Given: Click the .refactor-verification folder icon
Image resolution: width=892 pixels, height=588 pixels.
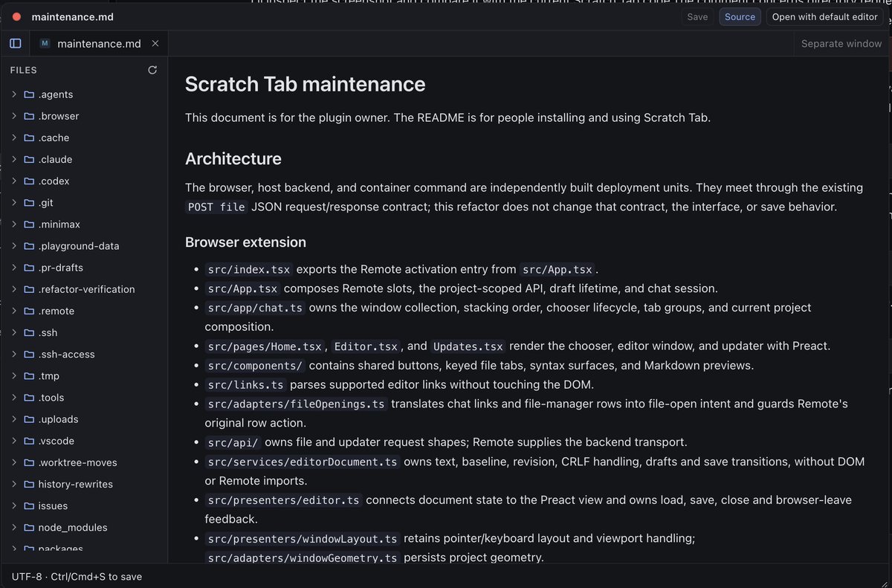Looking at the screenshot, I should pos(29,289).
